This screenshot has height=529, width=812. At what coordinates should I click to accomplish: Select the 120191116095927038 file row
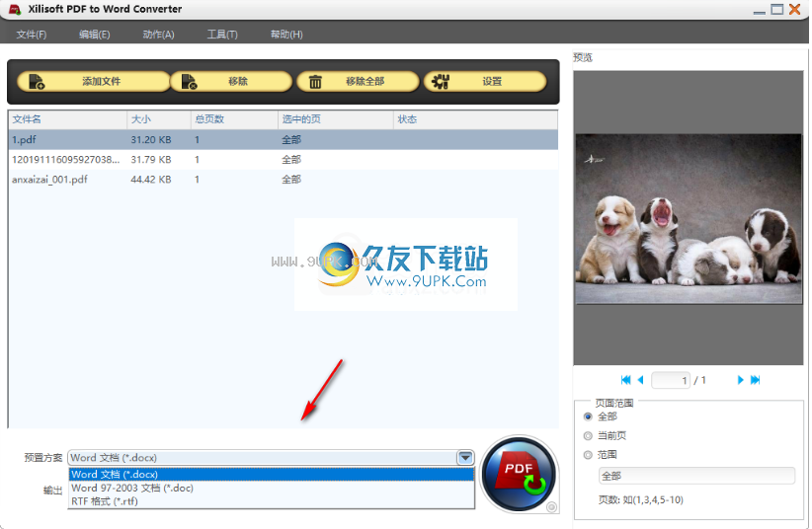(284, 160)
